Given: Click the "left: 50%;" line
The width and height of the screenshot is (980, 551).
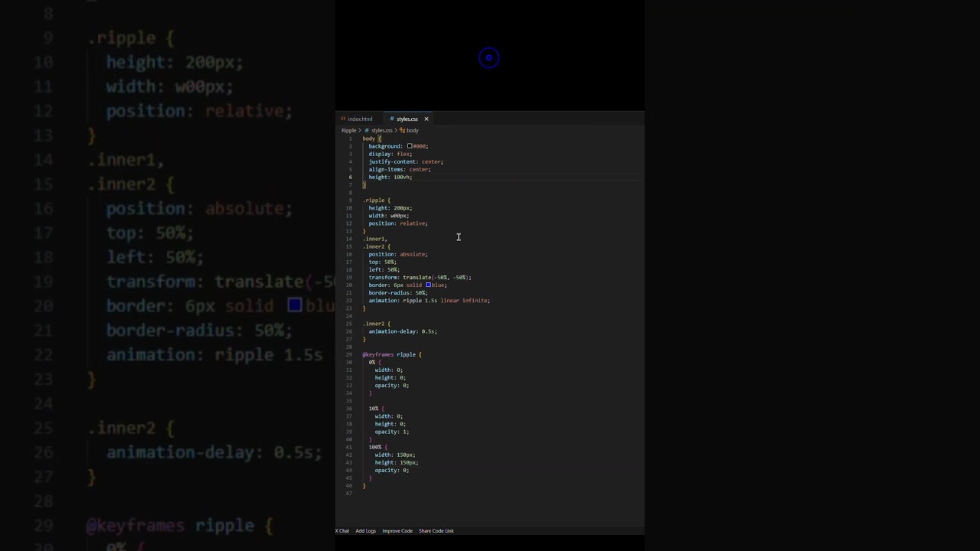Looking at the screenshot, I should click(384, 269).
